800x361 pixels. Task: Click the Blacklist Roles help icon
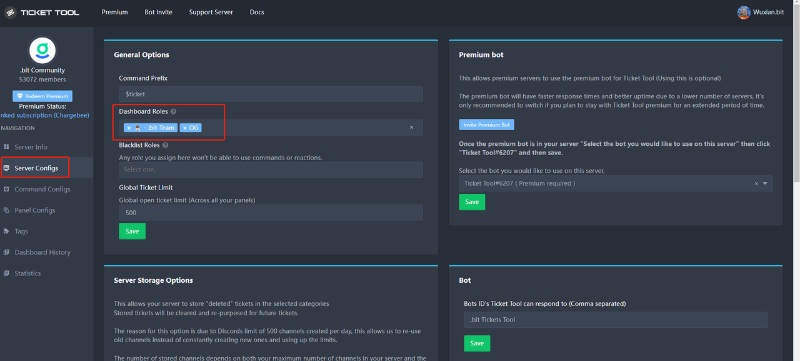[165, 145]
